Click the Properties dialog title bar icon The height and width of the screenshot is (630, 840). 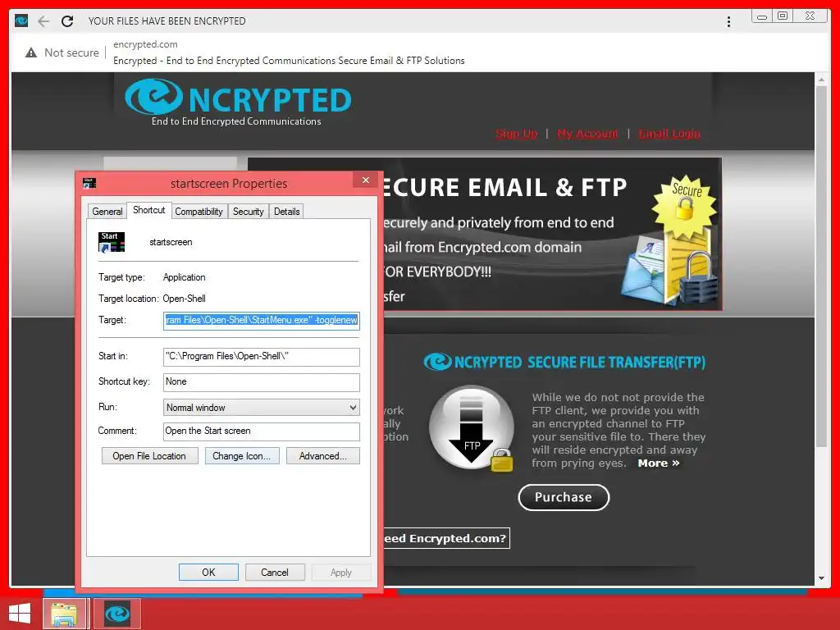[89, 183]
